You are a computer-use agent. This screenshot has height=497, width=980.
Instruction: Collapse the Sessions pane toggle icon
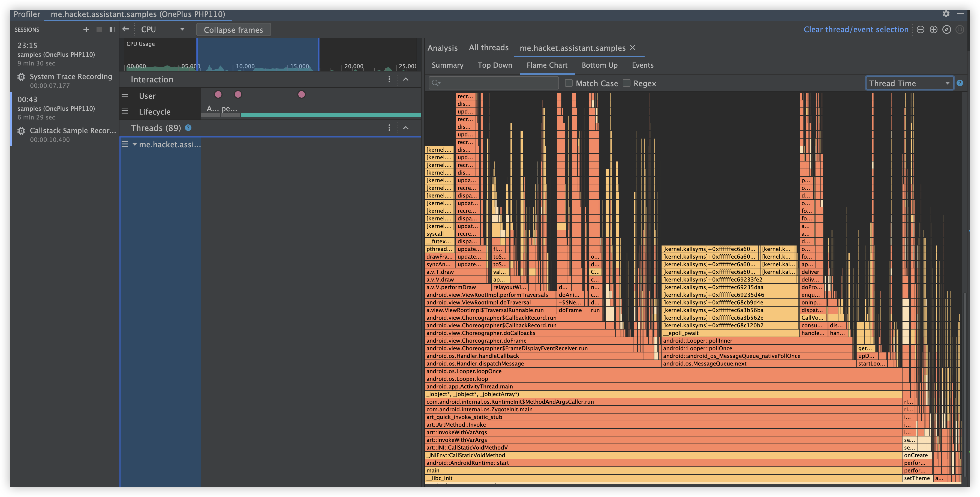(112, 29)
